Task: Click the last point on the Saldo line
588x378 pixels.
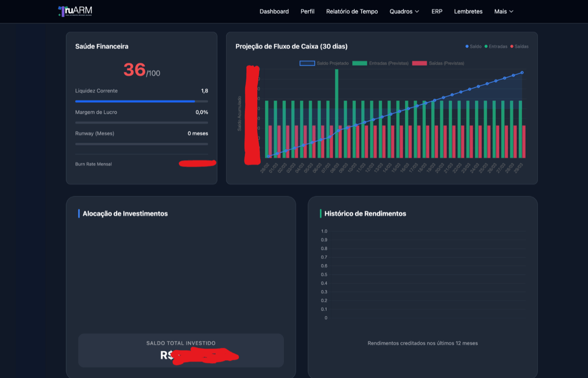Action: [522, 72]
